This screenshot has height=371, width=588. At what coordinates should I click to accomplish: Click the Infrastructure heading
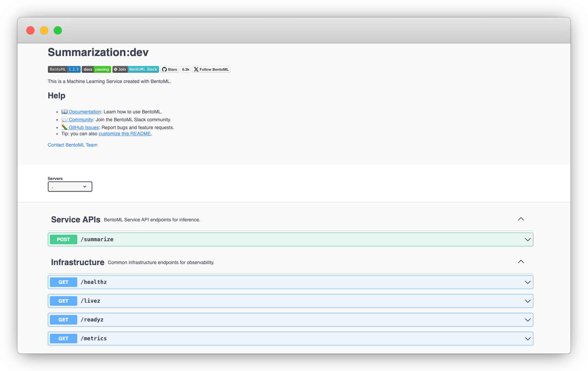[x=78, y=262]
